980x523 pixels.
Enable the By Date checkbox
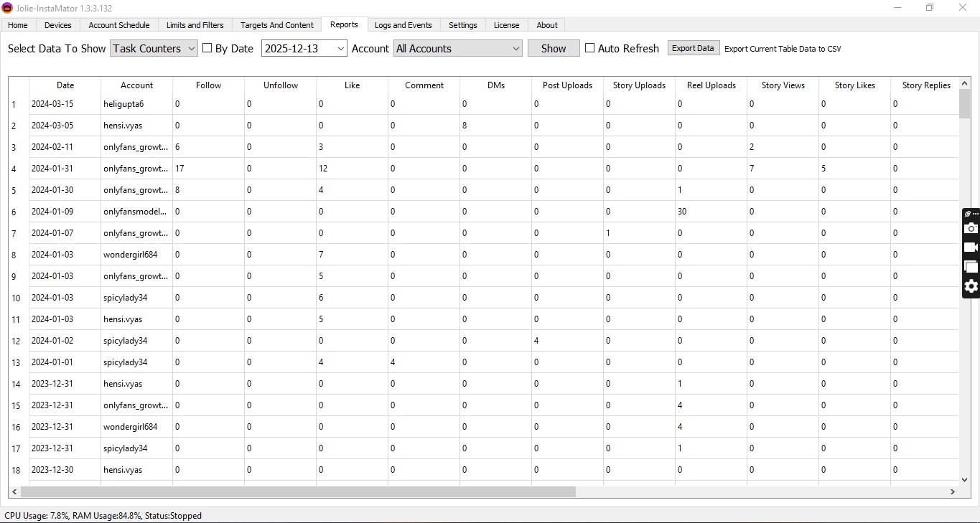(x=207, y=48)
